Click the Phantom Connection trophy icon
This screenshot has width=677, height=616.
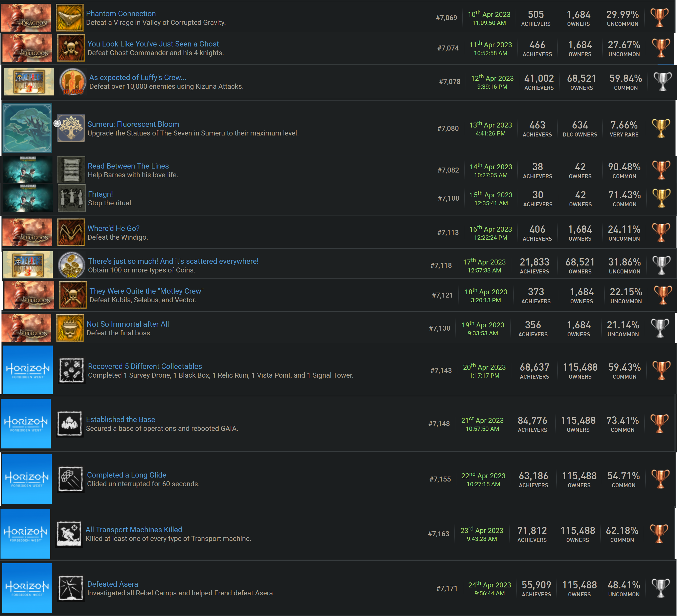point(69,17)
